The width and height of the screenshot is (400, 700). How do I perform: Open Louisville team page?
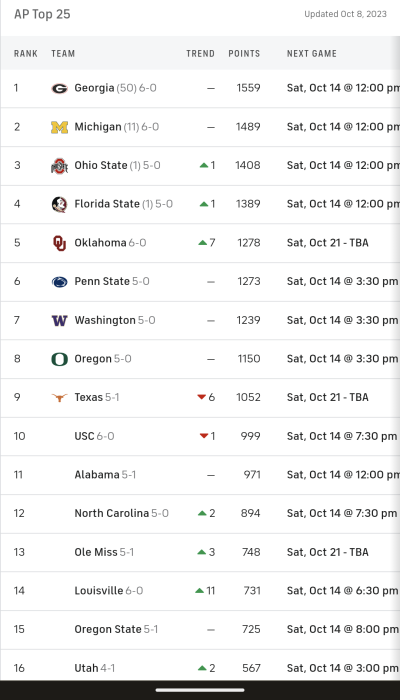tap(99, 591)
